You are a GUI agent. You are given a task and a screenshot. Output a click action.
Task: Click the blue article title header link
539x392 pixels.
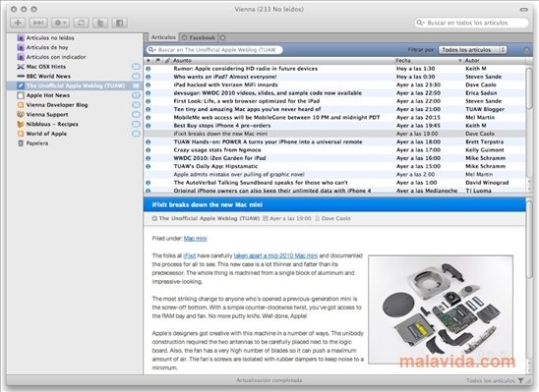pyautogui.click(x=207, y=205)
